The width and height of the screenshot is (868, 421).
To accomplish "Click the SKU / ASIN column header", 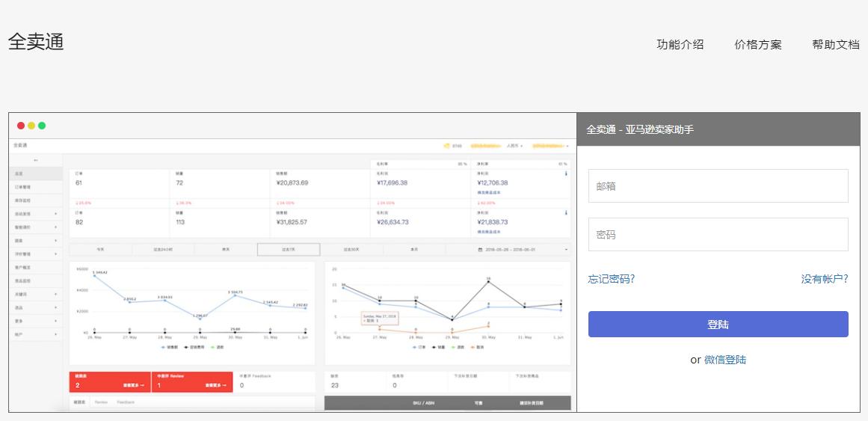I will pyautogui.click(x=423, y=403).
